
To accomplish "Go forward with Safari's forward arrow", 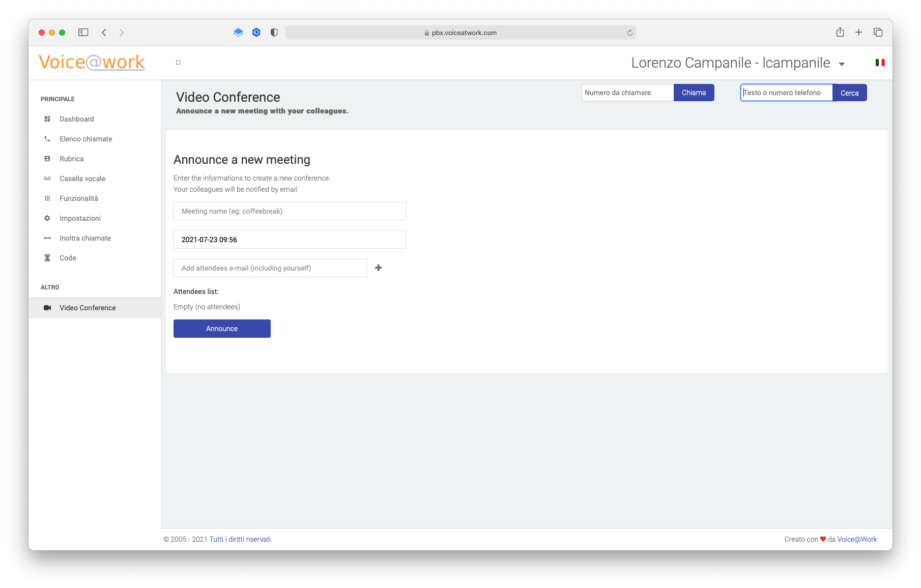I will [x=122, y=33].
